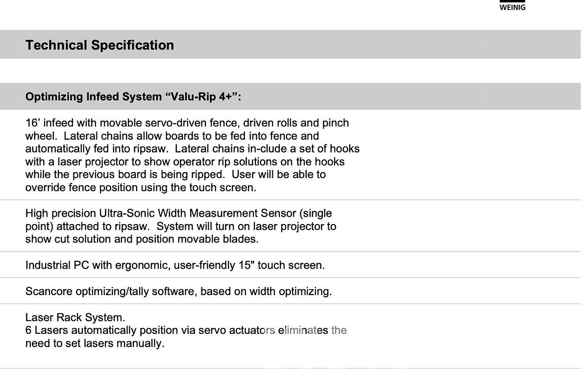Click the "Laser Rack System." line

click(75, 317)
